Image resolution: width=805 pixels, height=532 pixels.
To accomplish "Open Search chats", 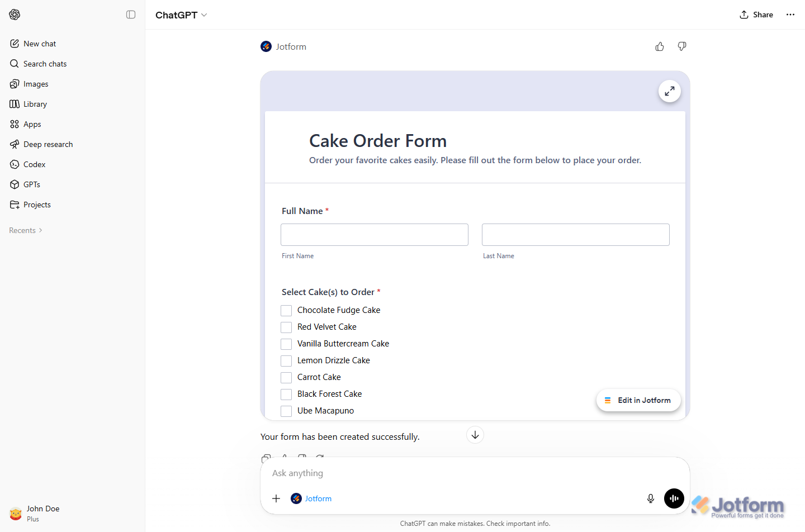I will point(45,63).
